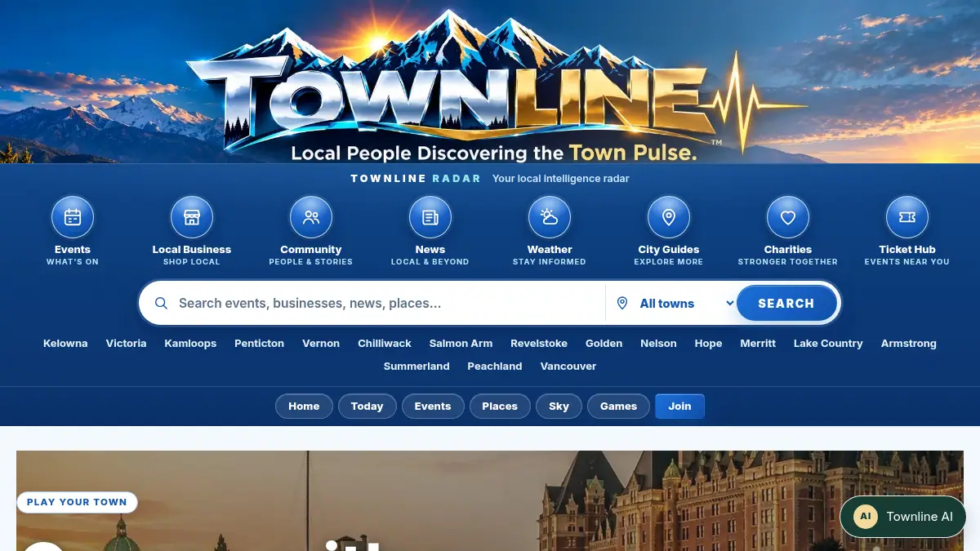The width and height of the screenshot is (980, 551).
Task: Select the Vernon town link
Action: [x=321, y=343]
